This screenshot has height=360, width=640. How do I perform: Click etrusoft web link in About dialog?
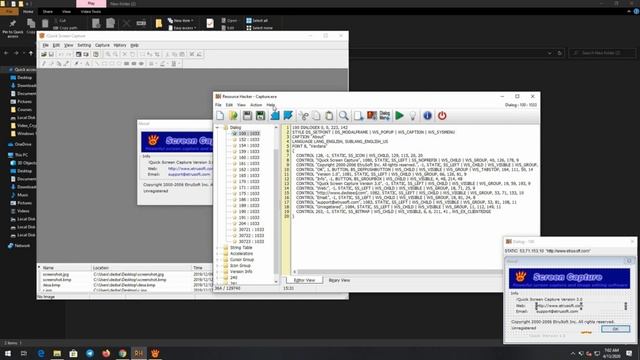pos(191,169)
